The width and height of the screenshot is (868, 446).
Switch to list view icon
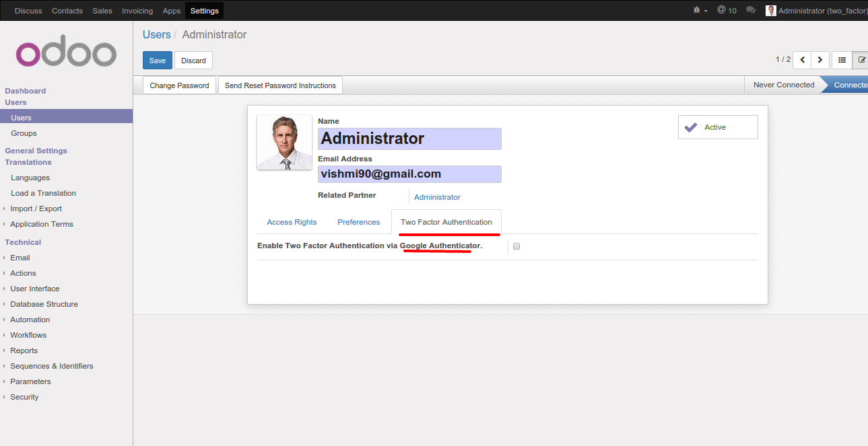(x=842, y=60)
